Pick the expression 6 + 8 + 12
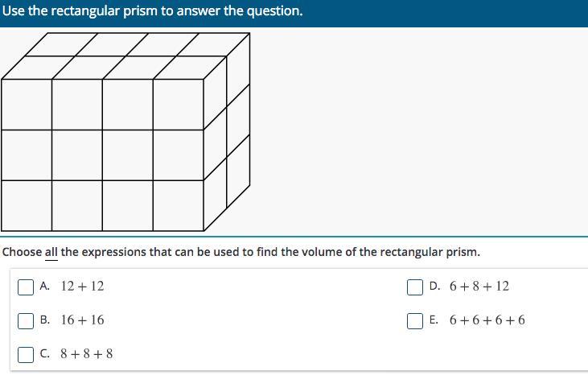 click(x=479, y=287)
